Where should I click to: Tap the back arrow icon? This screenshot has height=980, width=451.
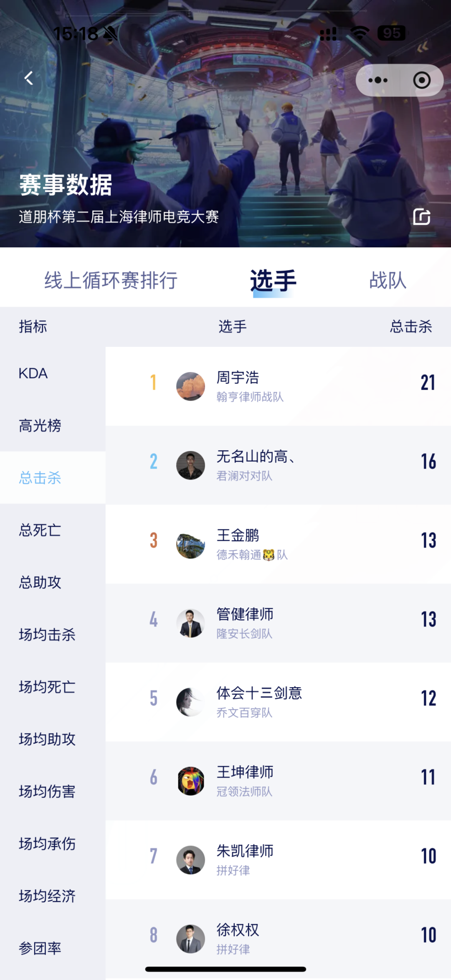coord(28,78)
